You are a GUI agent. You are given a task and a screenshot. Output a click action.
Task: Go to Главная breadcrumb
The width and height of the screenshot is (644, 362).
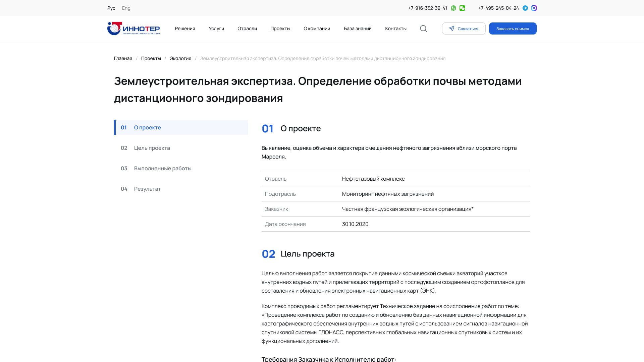tap(123, 58)
